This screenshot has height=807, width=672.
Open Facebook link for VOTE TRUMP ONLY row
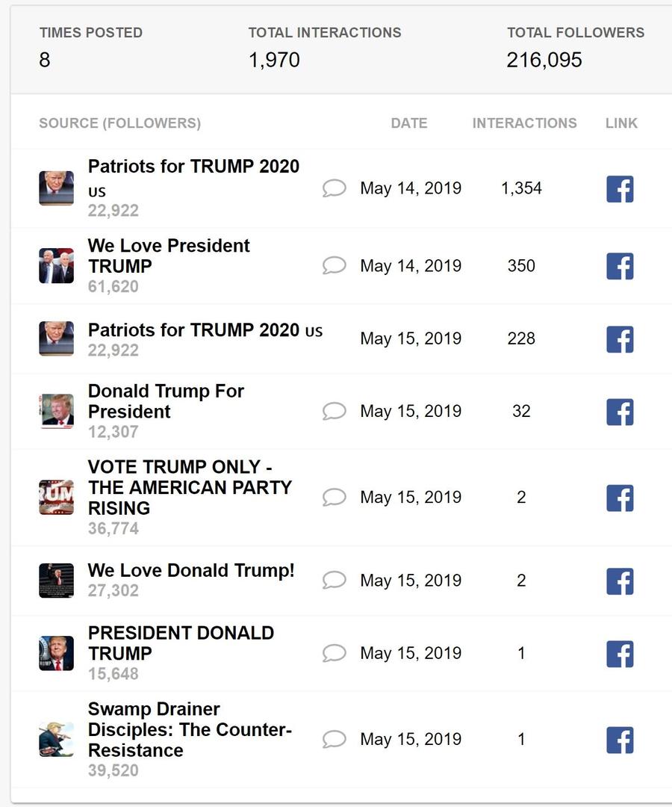620,498
